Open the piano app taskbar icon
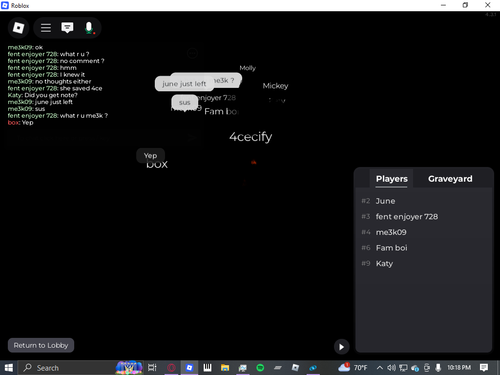Image resolution: width=500 pixels, height=375 pixels. coord(207,368)
